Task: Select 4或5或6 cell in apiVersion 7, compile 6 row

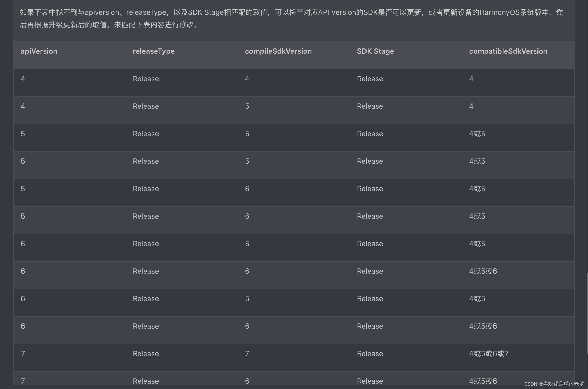Action: pyautogui.click(x=518, y=379)
